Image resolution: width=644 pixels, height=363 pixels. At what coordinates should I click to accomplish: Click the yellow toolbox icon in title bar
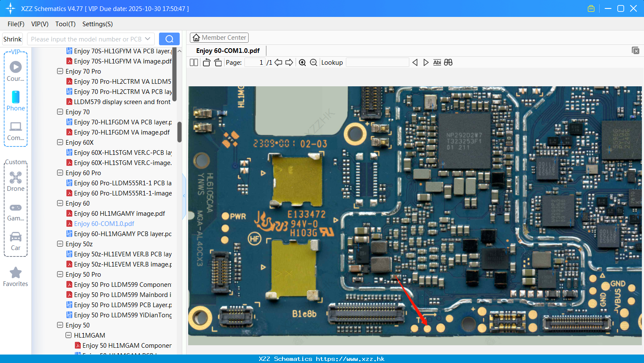click(591, 8)
